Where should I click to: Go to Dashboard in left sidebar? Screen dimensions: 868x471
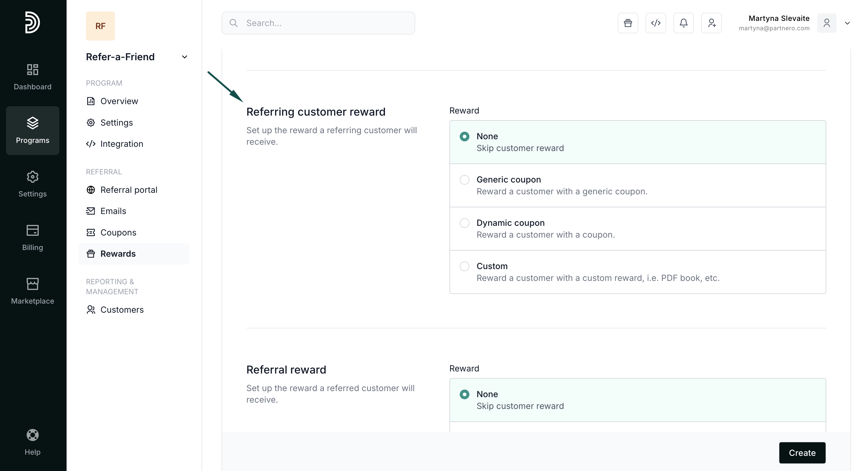(32, 77)
